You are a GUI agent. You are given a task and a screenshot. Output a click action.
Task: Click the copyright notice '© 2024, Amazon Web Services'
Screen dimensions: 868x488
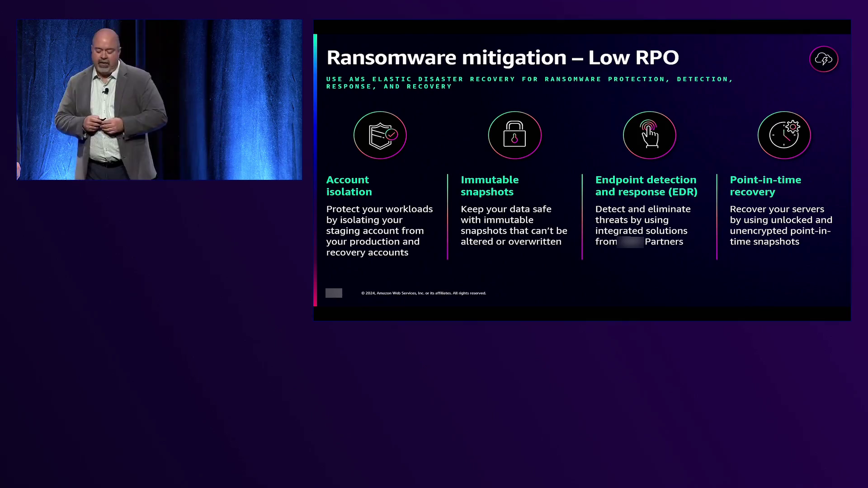point(424,293)
